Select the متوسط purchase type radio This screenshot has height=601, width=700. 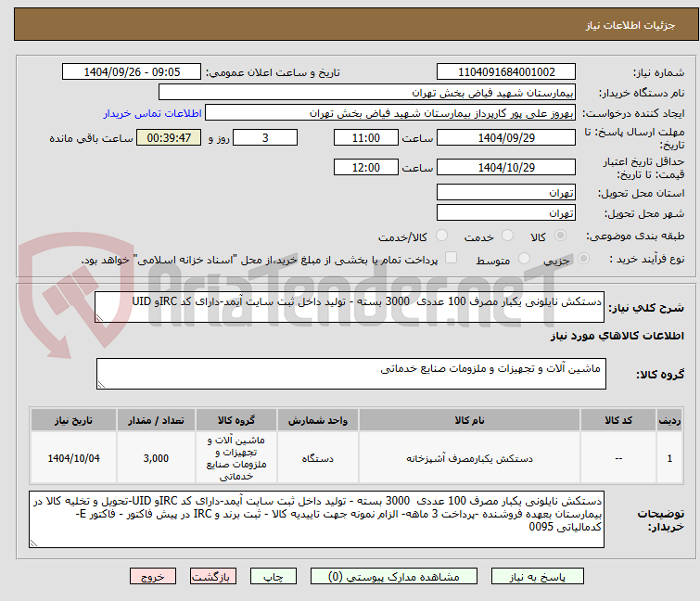tap(524, 259)
